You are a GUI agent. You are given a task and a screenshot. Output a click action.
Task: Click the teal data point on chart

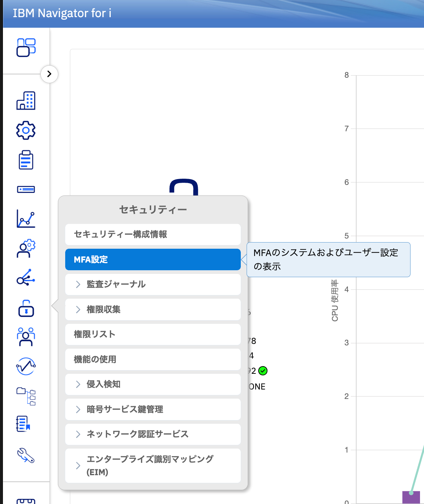tap(411, 493)
